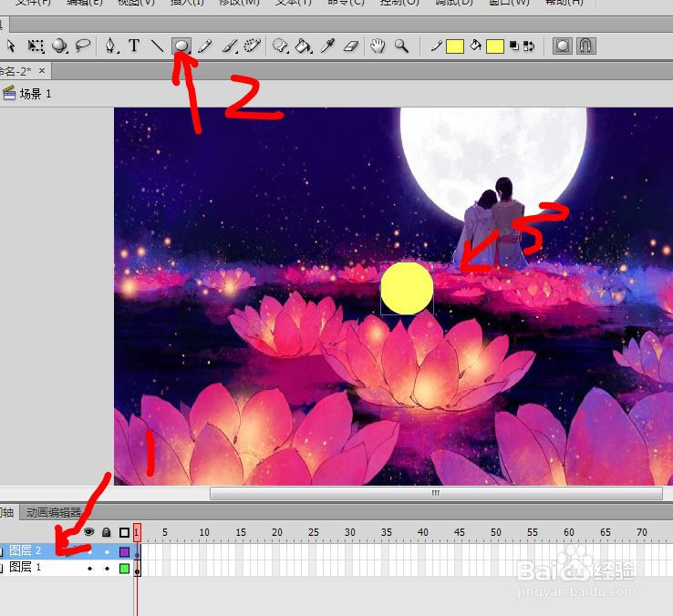Select the Text tool
Screen dimensions: 673x616
(134, 45)
